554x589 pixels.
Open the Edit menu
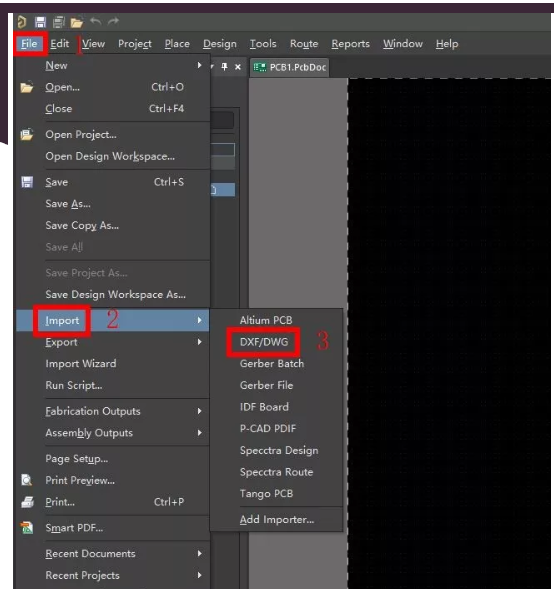point(60,44)
